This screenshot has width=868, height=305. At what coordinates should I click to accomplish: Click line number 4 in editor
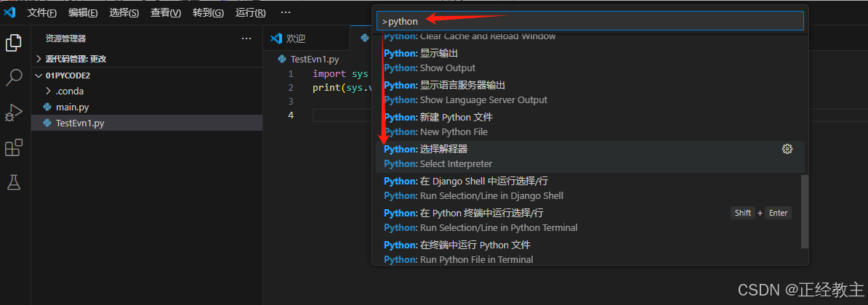(x=292, y=115)
